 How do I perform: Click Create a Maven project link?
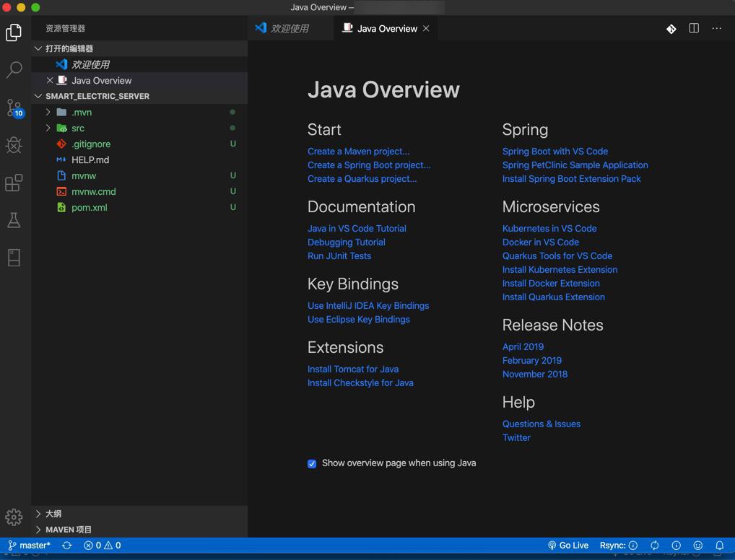tap(358, 152)
